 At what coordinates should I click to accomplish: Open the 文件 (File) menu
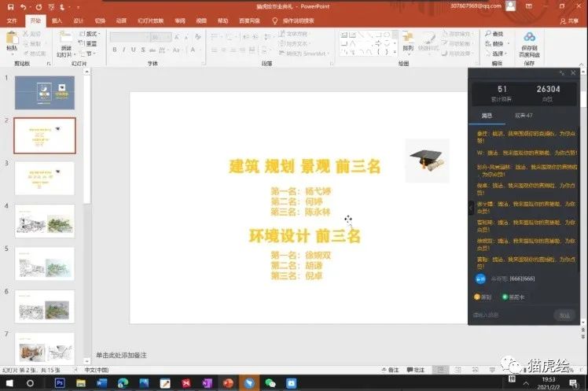tap(12, 20)
